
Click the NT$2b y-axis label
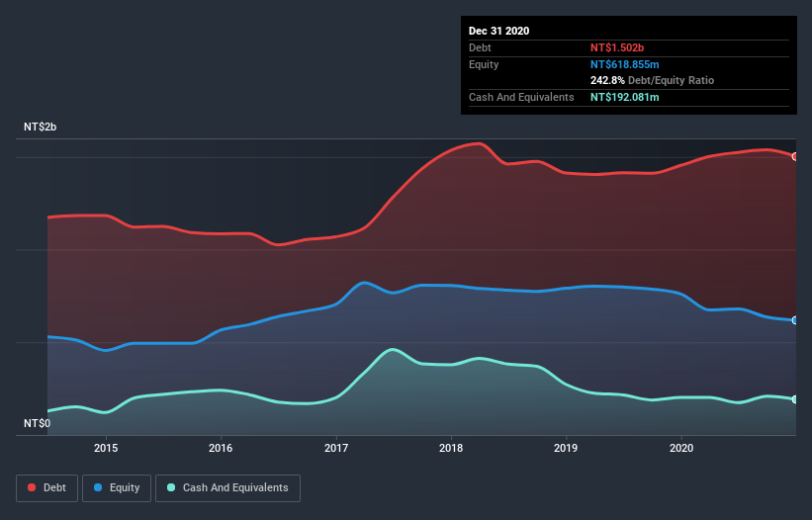[40, 127]
